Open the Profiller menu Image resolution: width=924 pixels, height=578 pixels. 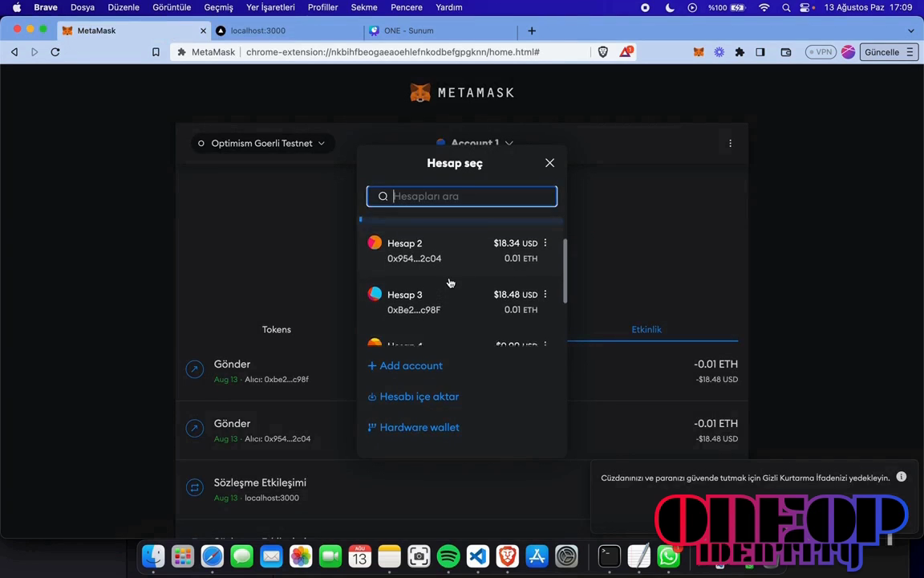(x=323, y=8)
